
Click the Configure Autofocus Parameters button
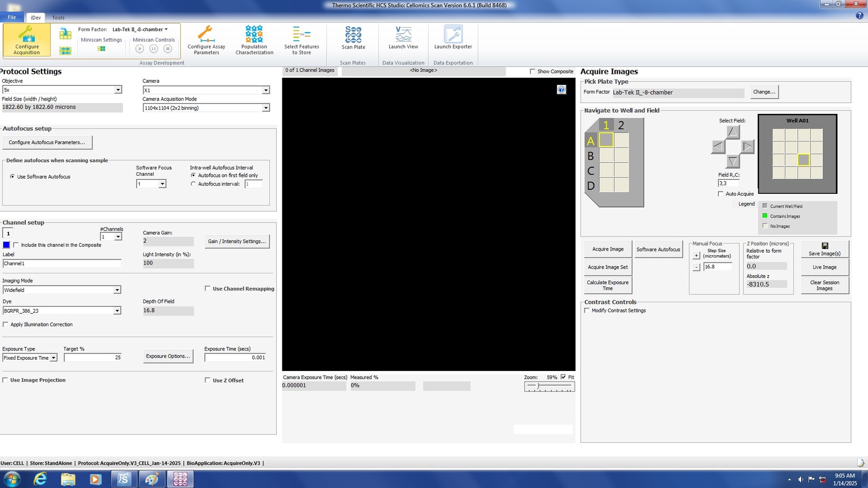47,143
